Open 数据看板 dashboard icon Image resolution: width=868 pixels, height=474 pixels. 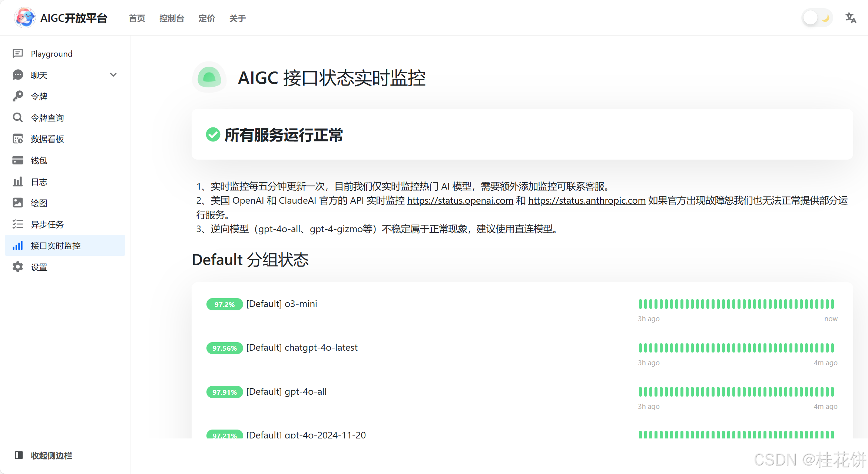[x=17, y=139]
